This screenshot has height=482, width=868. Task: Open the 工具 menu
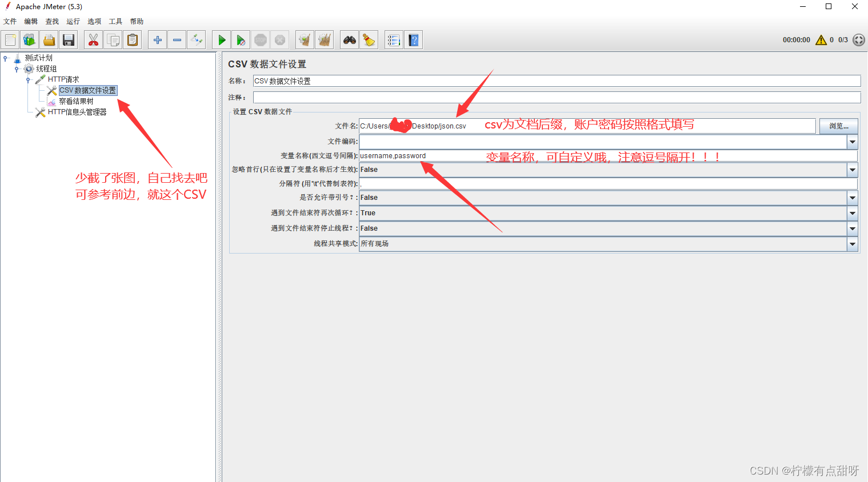pos(115,22)
